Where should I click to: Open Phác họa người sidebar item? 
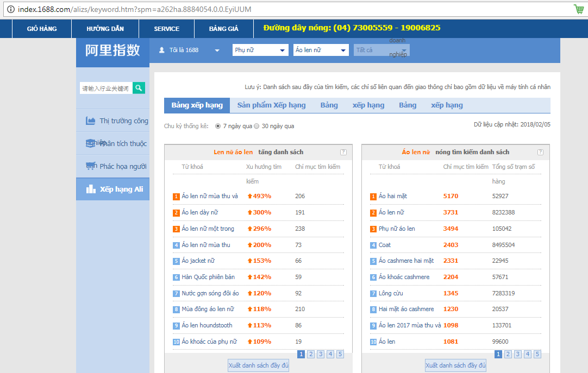[113, 166]
